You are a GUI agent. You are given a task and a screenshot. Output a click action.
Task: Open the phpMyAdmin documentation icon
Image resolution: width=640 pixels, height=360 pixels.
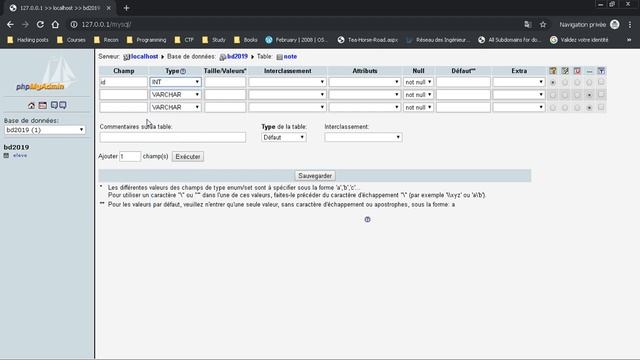coord(54,105)
